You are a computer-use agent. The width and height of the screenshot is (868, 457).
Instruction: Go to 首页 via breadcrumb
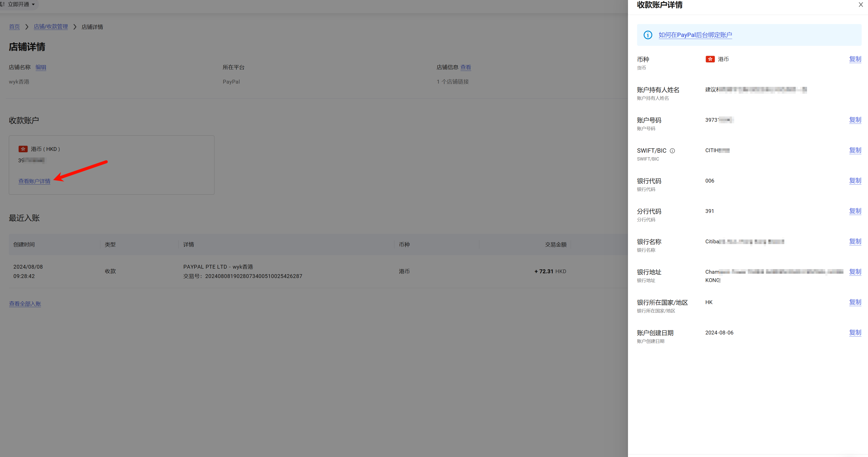coord(14,27)
